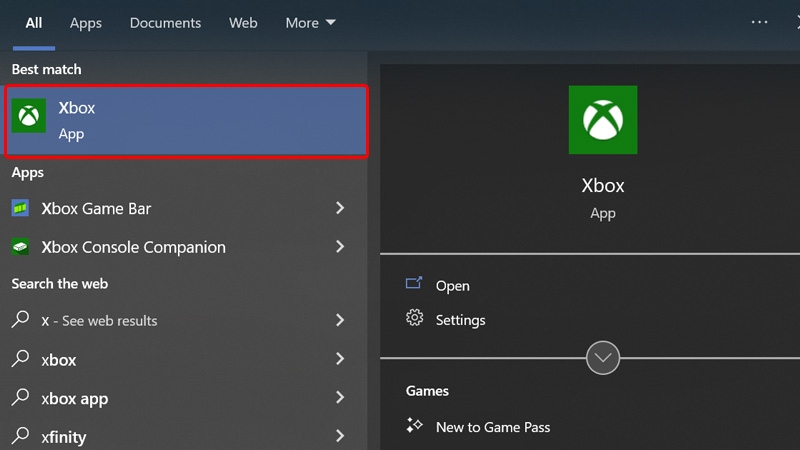The image size is (800, 450).
Task: Click search icon beside 'xbox app' suggestion
Action: [x=20, y=397]
